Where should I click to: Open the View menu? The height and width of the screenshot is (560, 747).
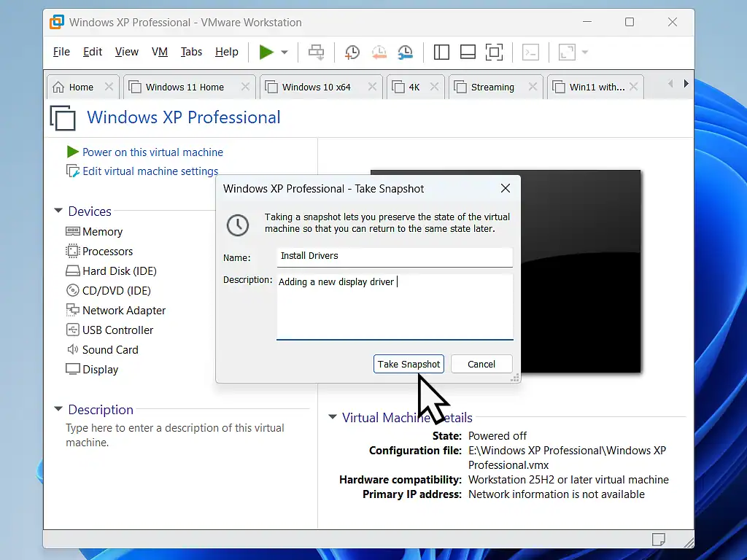[x=127, y=52]
